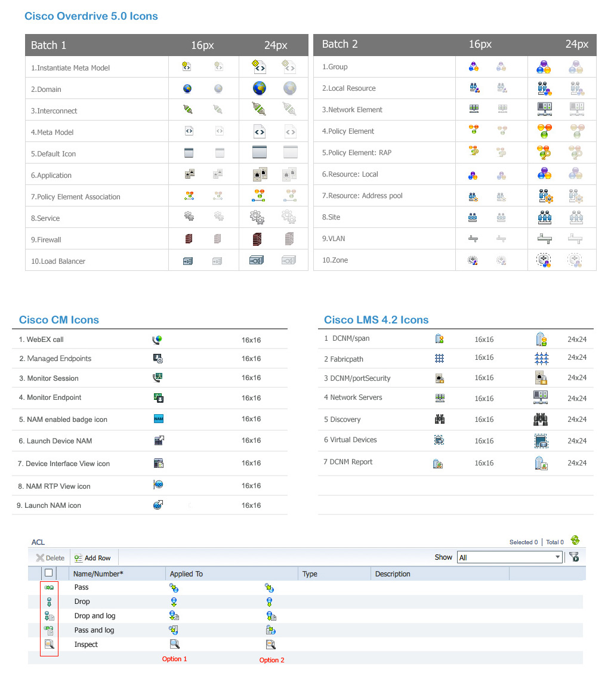Click the Pass row icon in first column
Screen dimensions: 611x700
[49, 588]
